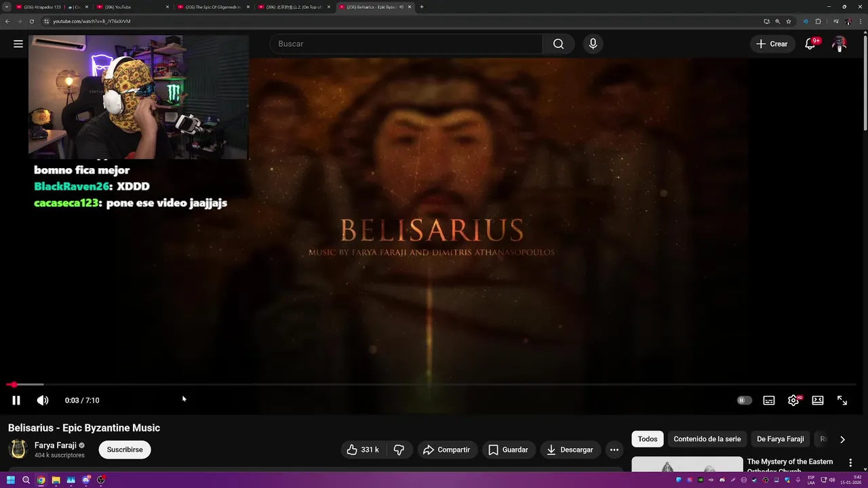
Task: Click the install app icon in address bar
Action: click(766, 21)
